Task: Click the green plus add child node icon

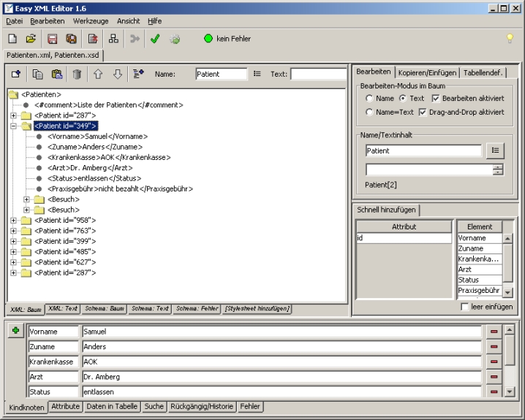Action: 15,331
